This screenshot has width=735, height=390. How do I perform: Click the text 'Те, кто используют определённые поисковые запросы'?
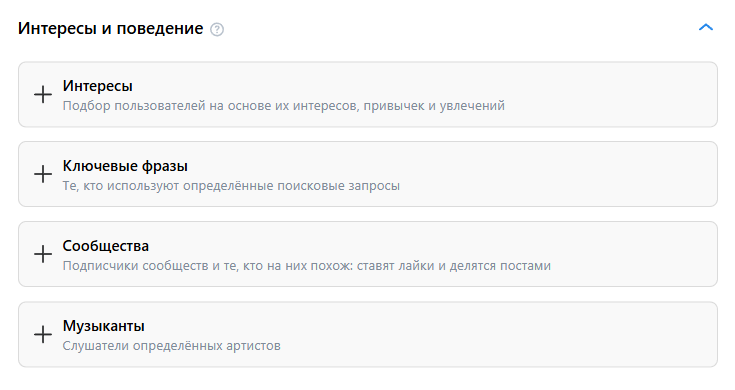(231, 186)
